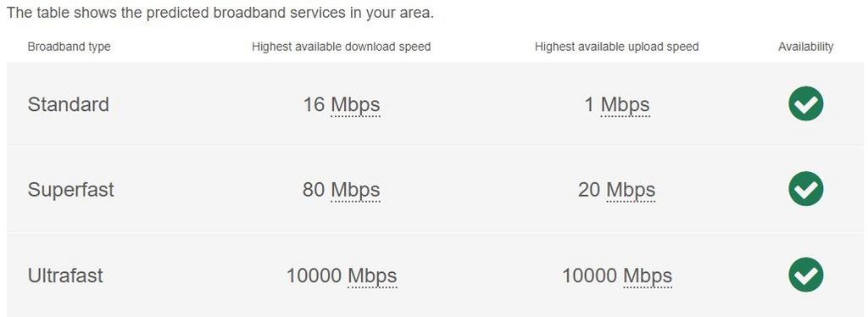The width and height of the screenshot is (868, 317).
Task: Select Highest available upload speed header
Action: [x=617, y=47]
